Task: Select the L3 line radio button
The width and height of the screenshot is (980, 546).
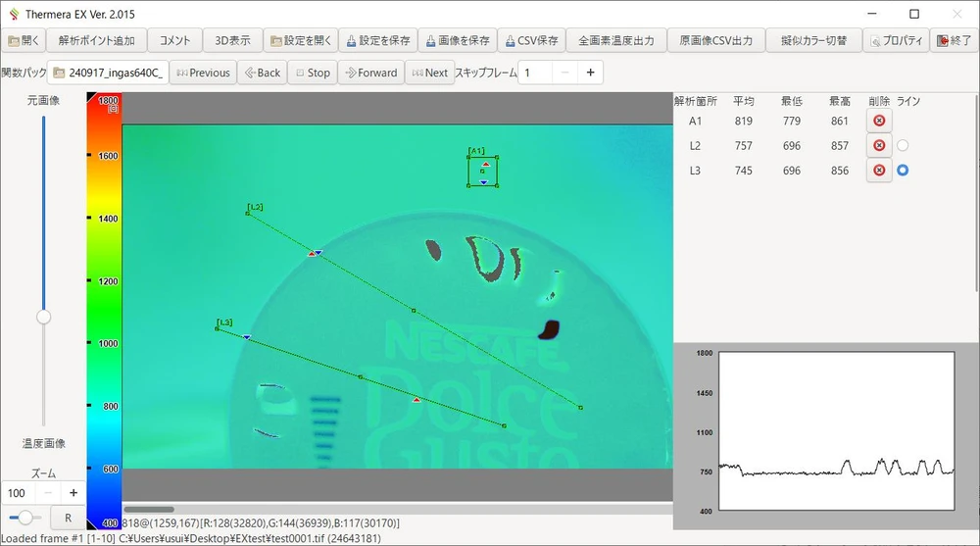Action: click(x=903, y=171)
